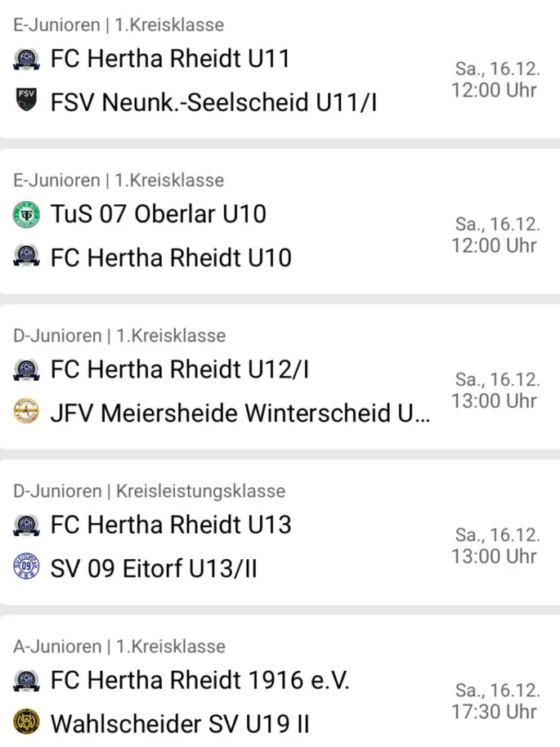Click Wahlscheider SV yellow-black crest
This screenshot has width=560, height=747.
[26, 722]
